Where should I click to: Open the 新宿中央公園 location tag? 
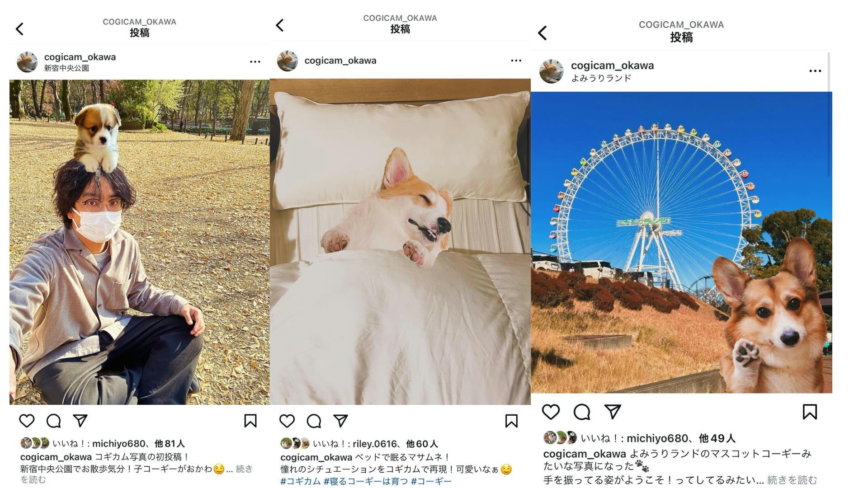(x=66, y=68)
